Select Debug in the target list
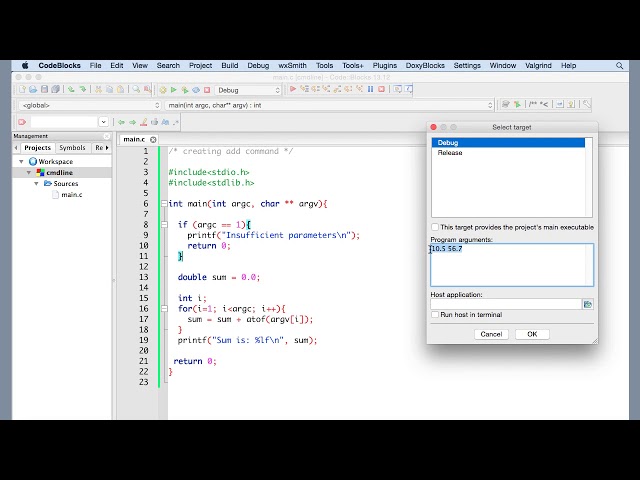Image resolution: width=640 pixels, height=480 pixels. pyautogui.click(x=508, y=142)
